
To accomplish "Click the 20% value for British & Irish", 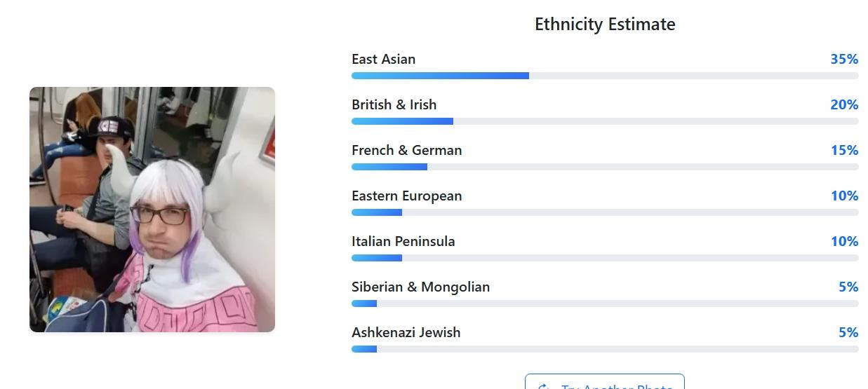I will (x=844, y=104).
